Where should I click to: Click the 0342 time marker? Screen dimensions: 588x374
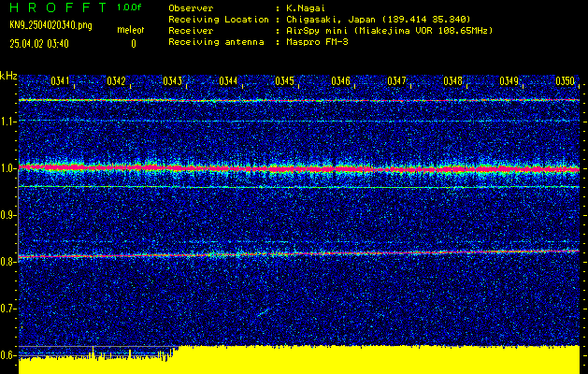click(x=116, y=81)
